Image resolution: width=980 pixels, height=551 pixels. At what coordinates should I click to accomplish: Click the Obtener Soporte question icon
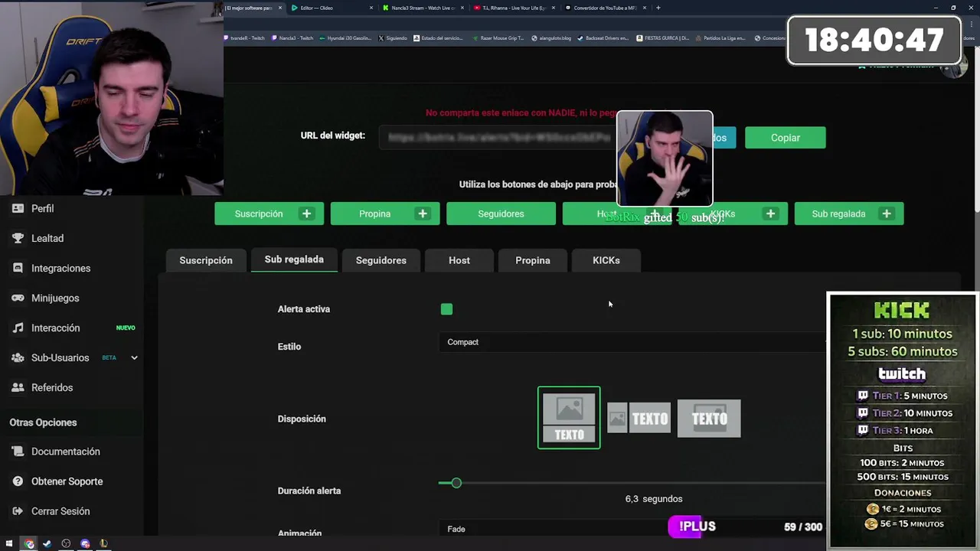[18, 481]
